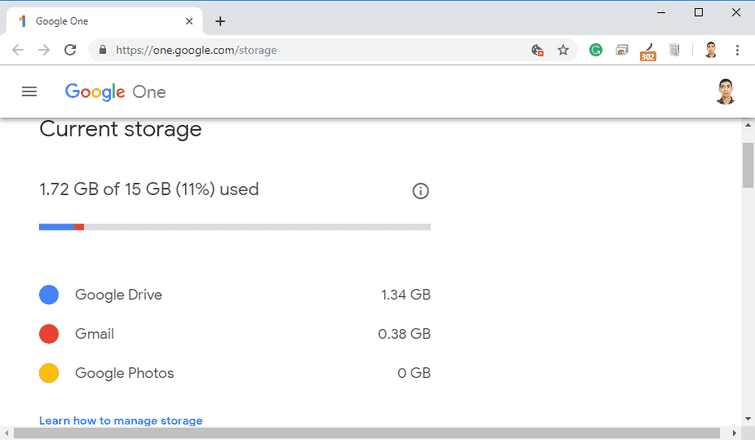The width and height of the screenshot is (755, 440).
Task: Open the Chrome profile avatar in toolbar
Action: 711,50
